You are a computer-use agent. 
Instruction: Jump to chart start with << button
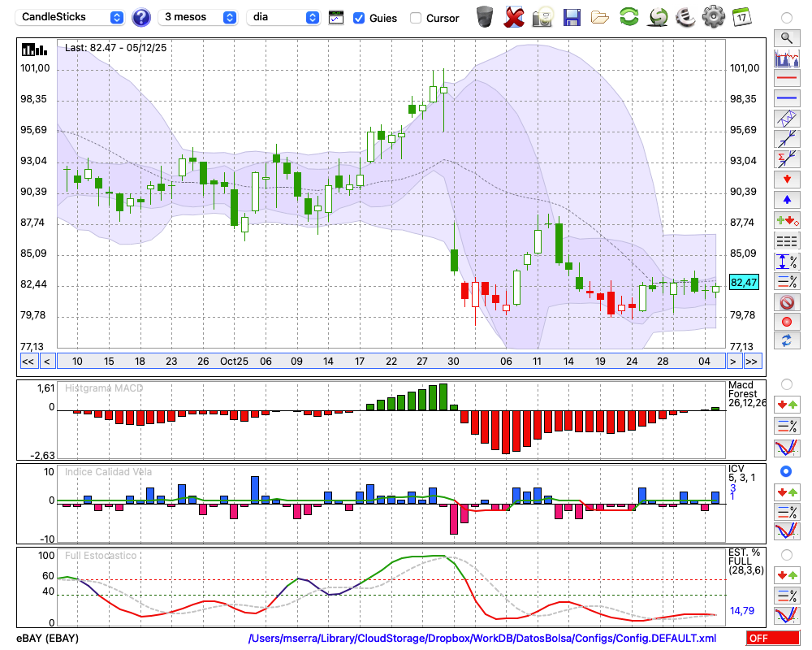pyautogui.click(x=28, y=362)
